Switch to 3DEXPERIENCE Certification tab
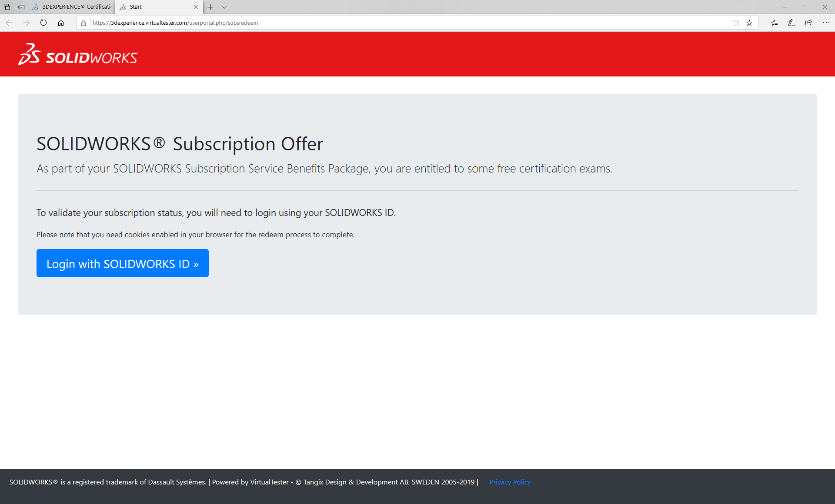Image resolution: width=835 pixels, height=504 pixels. 72,7
